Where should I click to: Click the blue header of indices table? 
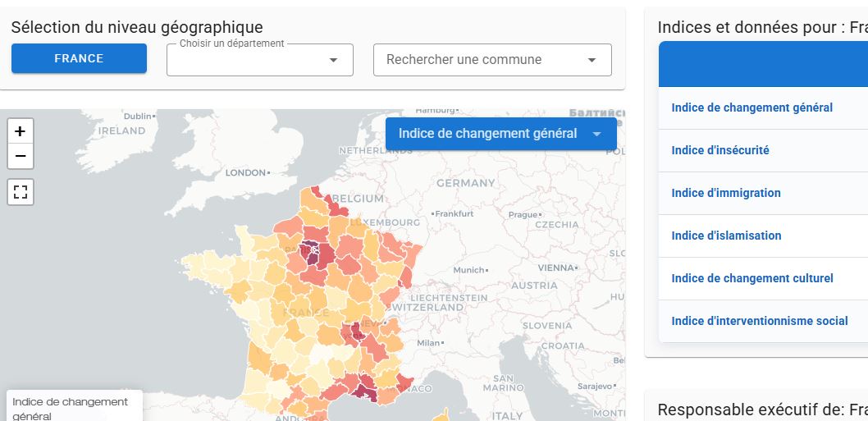pyautogui.click(x=763, y=64)
